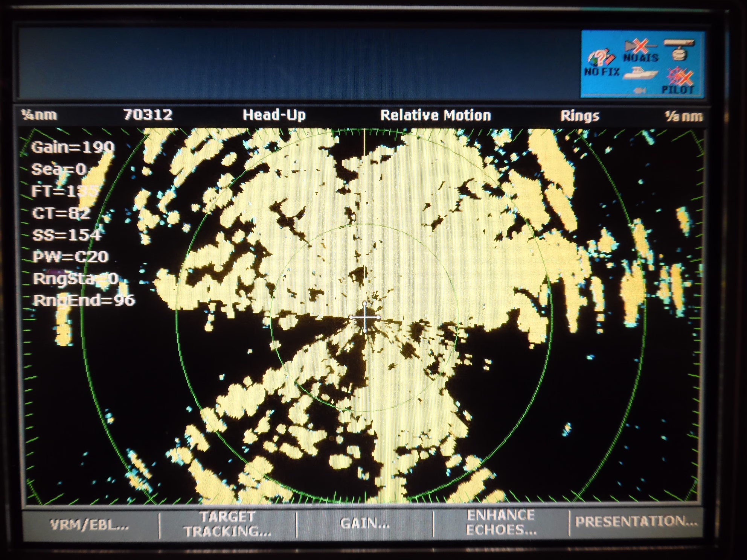747x560 pixels.
Task: Click the SS=154 readout
Action: [67, 235]
